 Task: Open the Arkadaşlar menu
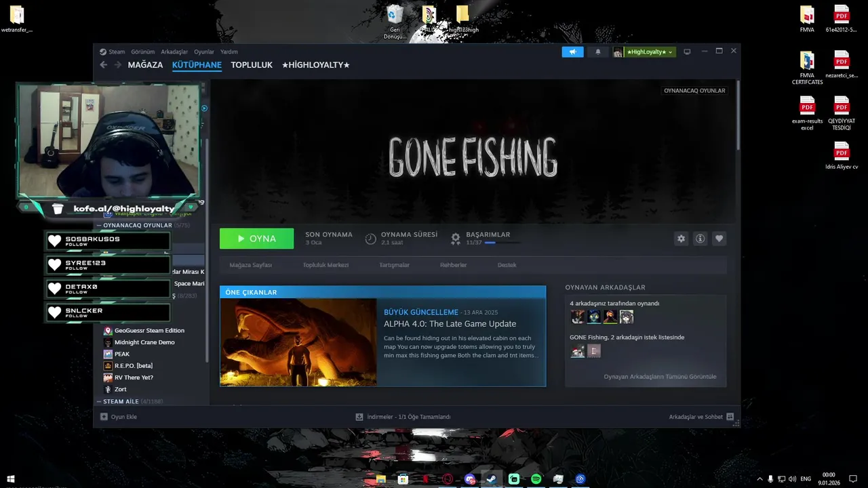tap(174, 52)
